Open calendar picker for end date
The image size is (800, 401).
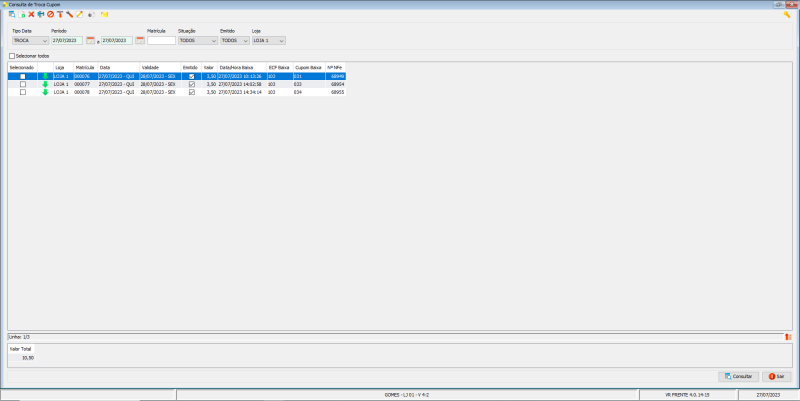140,41
